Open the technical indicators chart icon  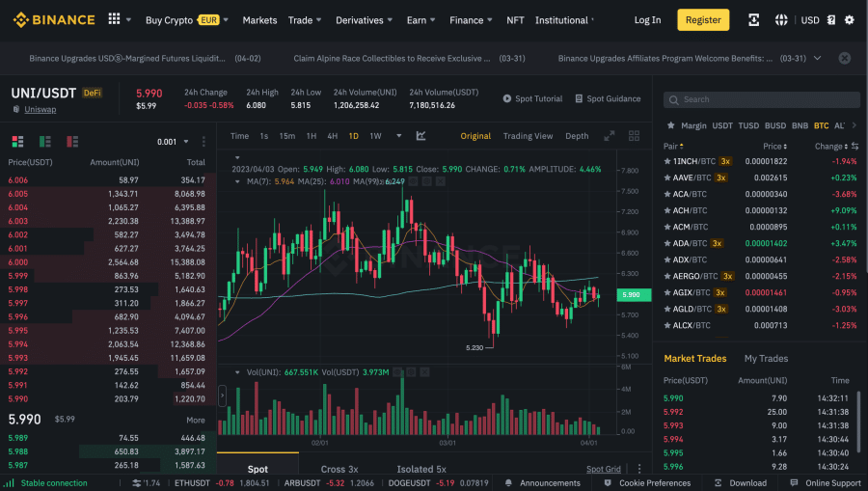click(x=420, y=136)
